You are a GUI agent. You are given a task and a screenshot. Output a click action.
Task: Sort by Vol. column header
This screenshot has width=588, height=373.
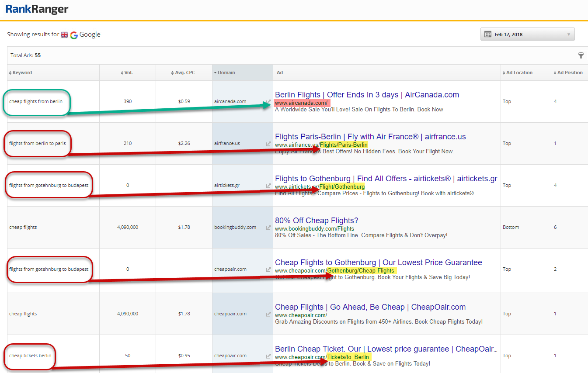(128, 73)
